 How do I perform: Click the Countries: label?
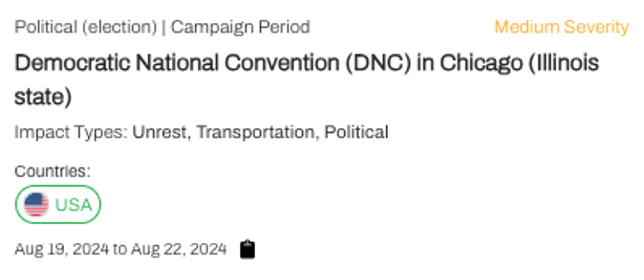(x=52, y=171)
